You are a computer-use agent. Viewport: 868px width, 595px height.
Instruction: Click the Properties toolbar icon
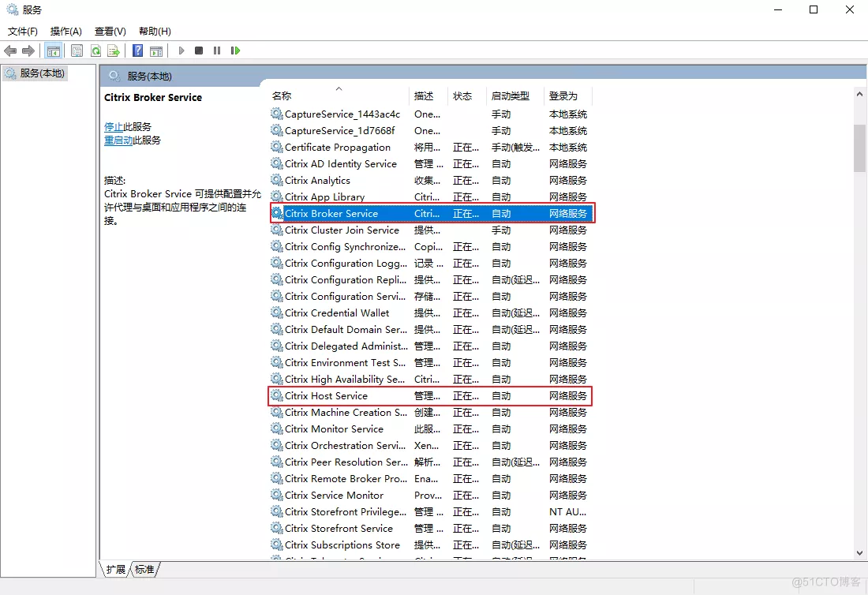click(77, 51)
